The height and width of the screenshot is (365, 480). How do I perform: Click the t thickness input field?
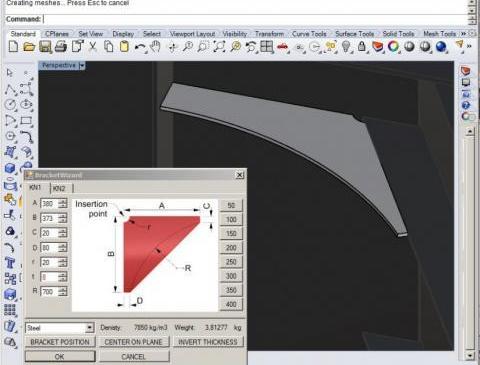point(49,277)
